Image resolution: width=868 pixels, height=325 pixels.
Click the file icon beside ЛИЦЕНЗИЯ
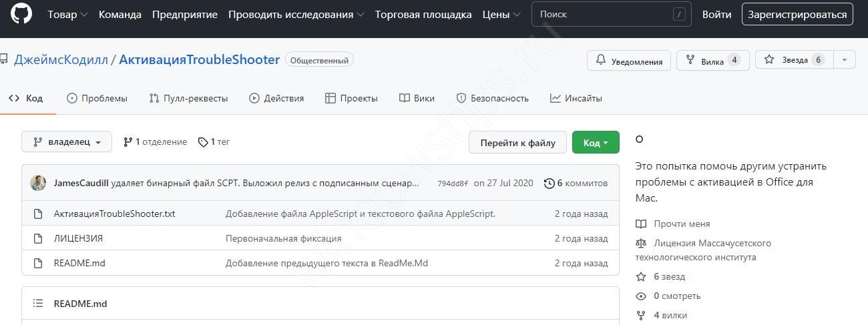[x=38, y=238]
